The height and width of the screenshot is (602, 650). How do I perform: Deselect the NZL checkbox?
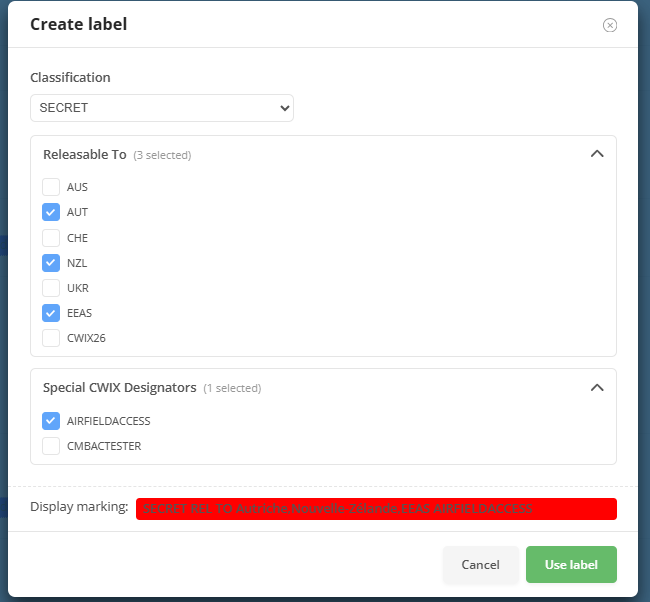click(x=51, y=263)
